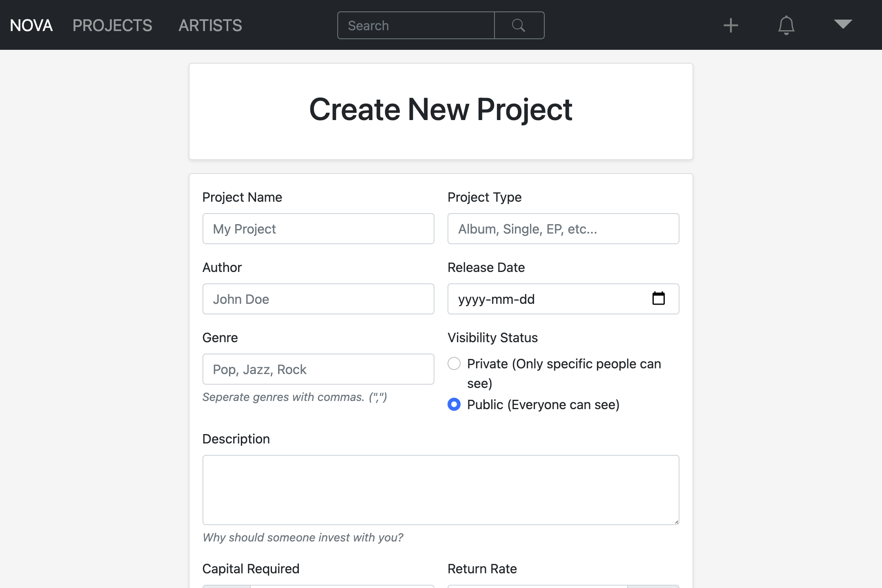Click the search magnifier icon button

pyautogui.click(x=519, y=25)
